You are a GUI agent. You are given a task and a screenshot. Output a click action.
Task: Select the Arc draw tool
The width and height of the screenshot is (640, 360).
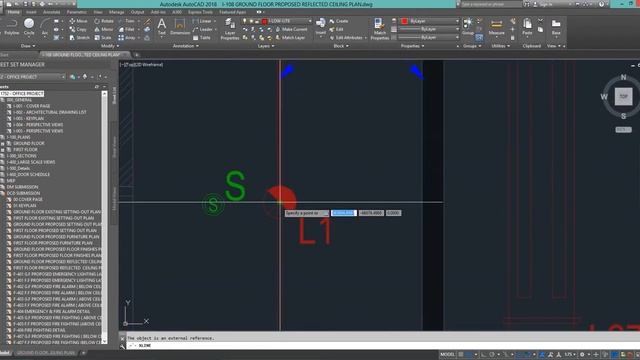44,27
